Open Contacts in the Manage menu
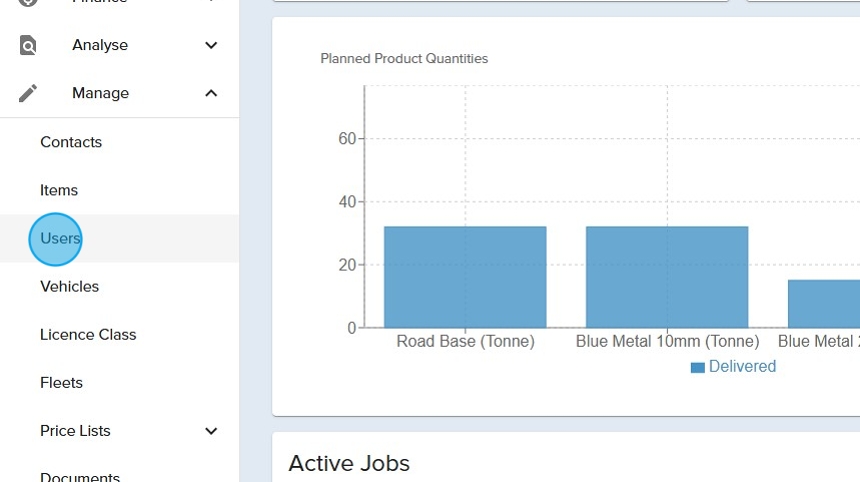Viewport: 860px width, 482px height. click(x=71, y=142)
